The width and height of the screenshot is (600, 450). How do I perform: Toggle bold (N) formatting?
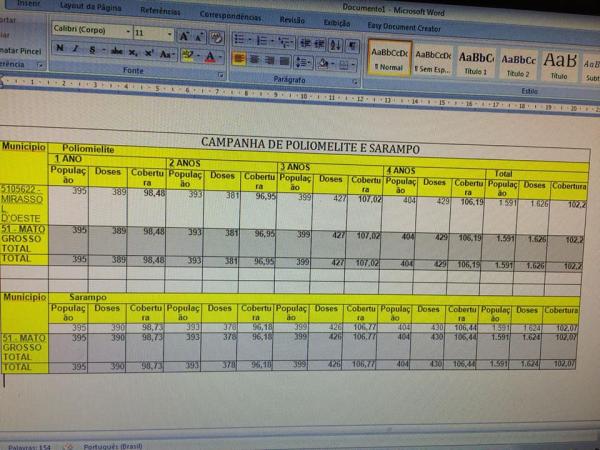pos(60,49)
